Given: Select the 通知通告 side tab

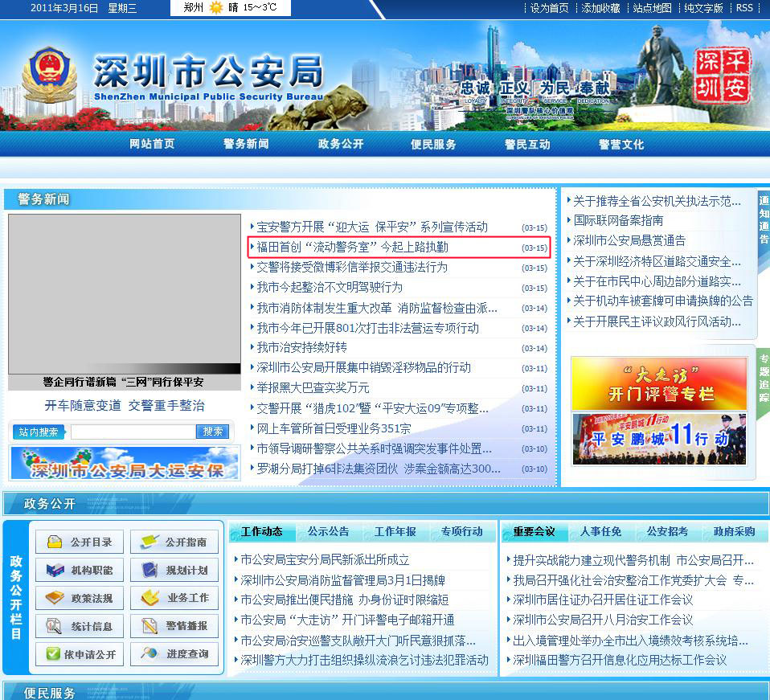Looking at the screenshot, I should point(764,219).
